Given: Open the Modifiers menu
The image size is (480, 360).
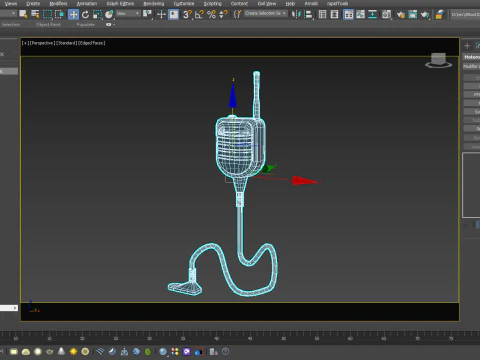Looking at the screenshot, I should tap(58, 4).
